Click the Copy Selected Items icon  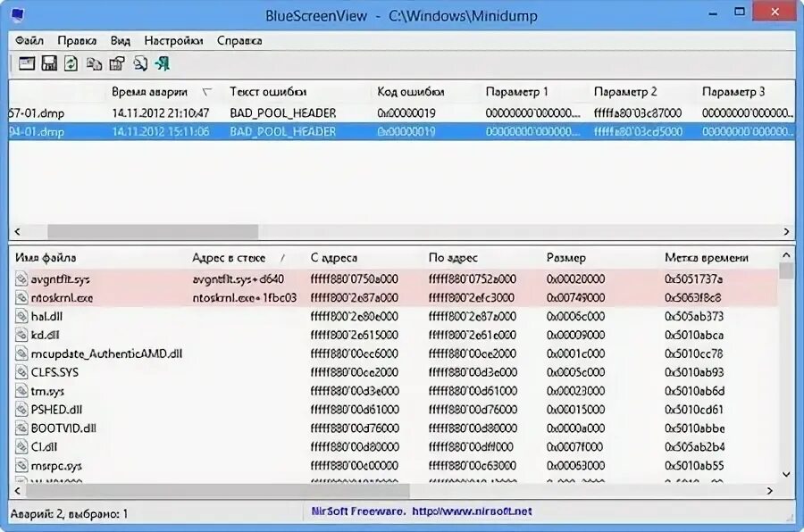[94, 63]
